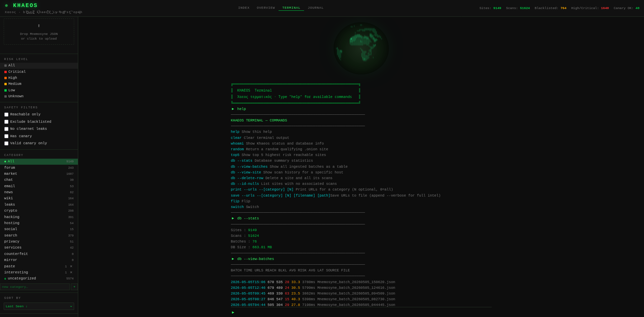
Task: Click the whoami command in help list
Action: point(237,144)
